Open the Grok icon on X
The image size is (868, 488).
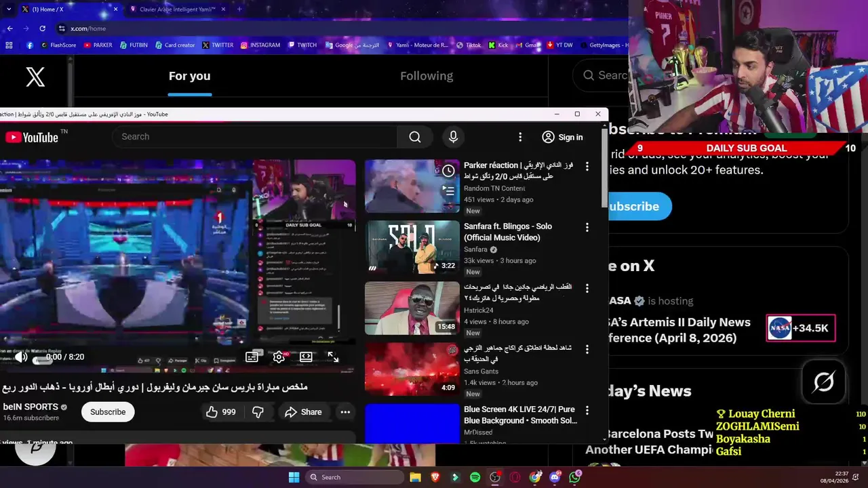click(823, 383)
